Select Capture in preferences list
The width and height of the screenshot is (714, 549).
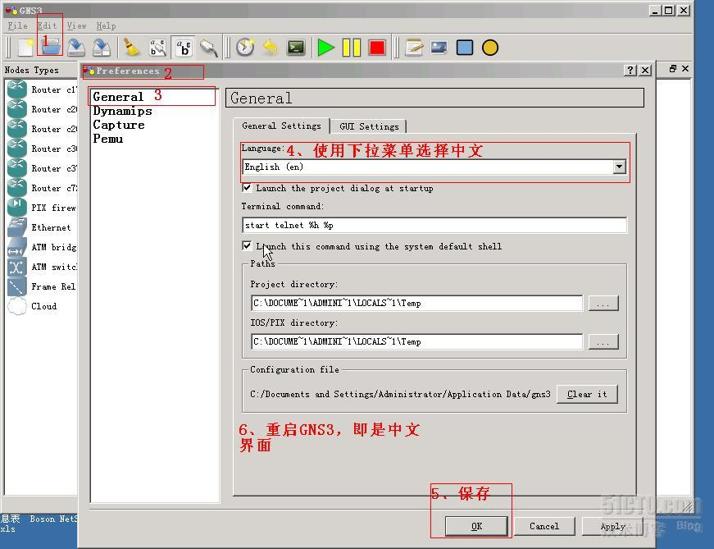(118, 125)
